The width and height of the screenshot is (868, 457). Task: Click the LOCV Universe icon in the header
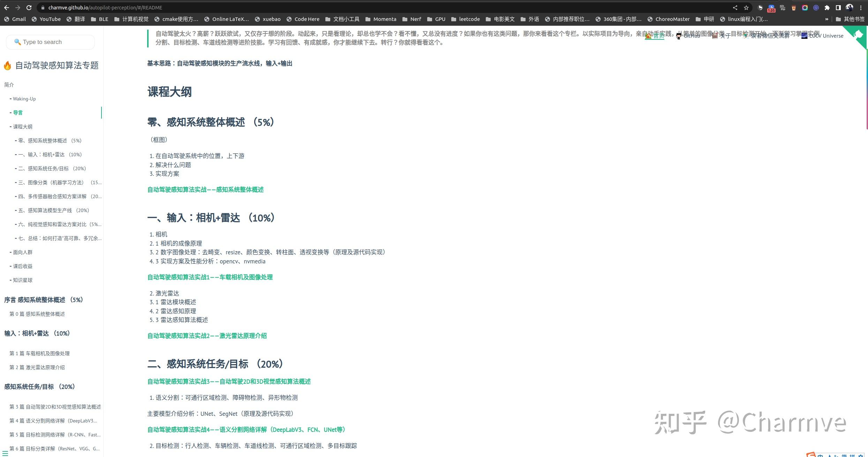pos(805,36)
